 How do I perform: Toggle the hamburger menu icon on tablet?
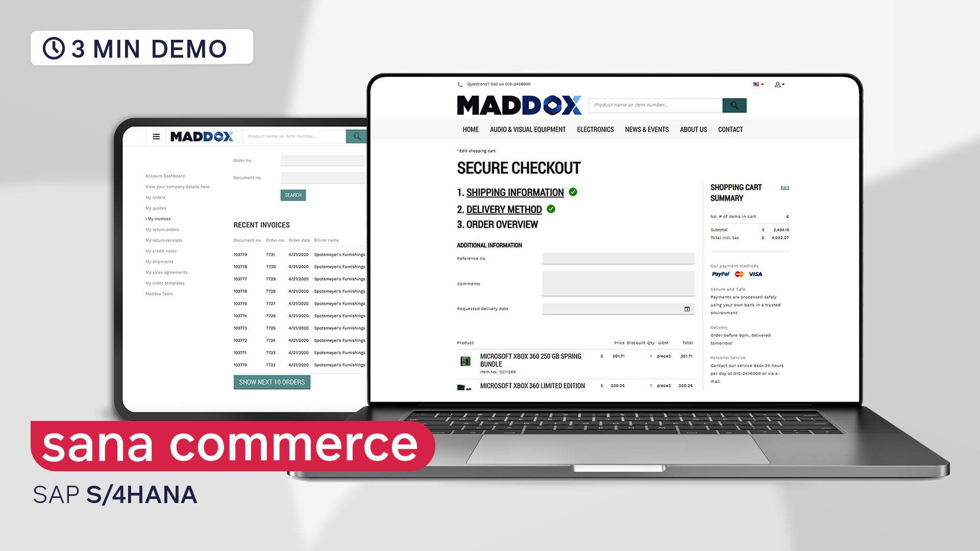point(156,136)
